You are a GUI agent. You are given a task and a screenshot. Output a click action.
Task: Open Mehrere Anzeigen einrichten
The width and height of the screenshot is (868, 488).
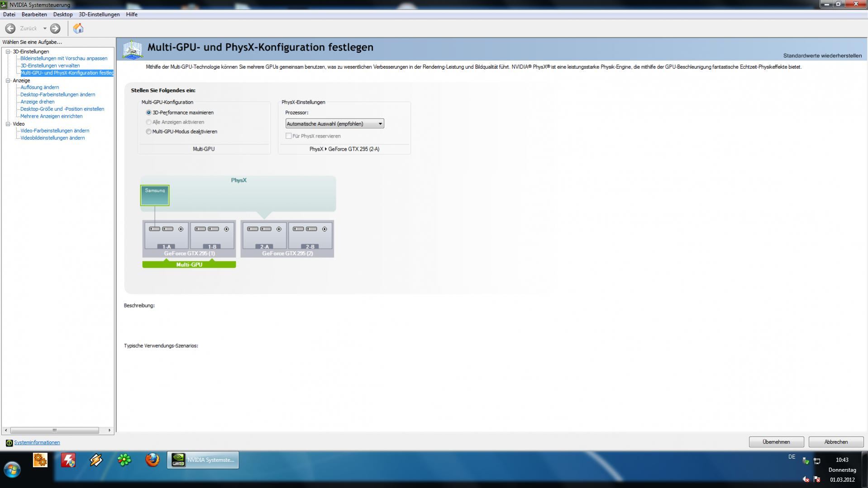pyautogui.click(x=51, y=116)
